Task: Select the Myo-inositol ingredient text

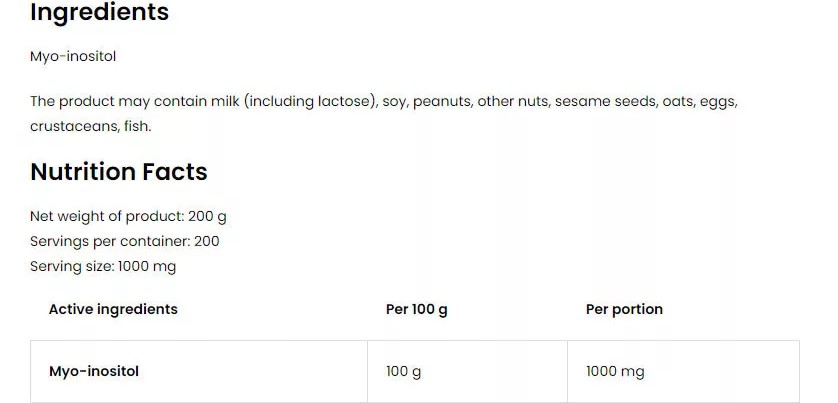Action: (x=73, y=57)
